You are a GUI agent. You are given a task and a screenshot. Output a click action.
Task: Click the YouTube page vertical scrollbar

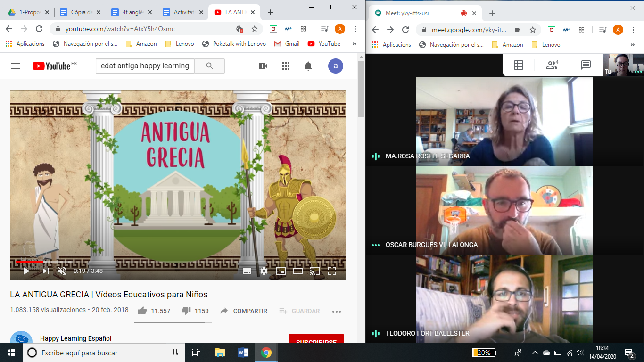click(x=362, y=89)
